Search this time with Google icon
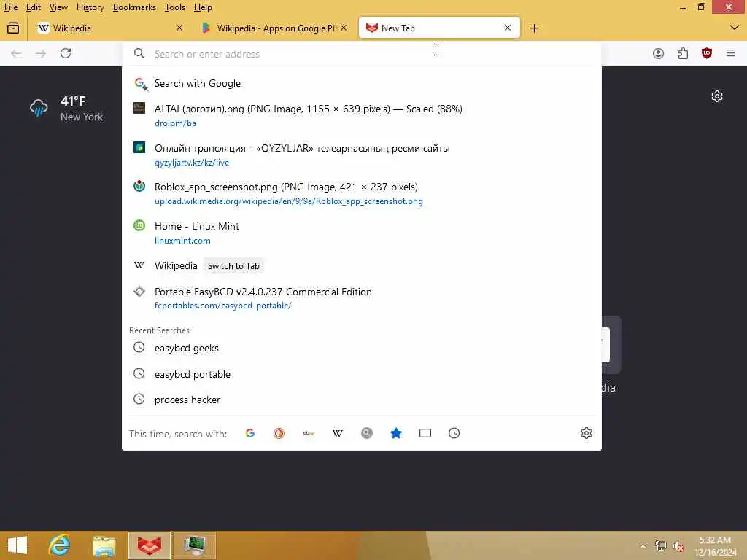 pyautogui.click(x=250, y=433)
